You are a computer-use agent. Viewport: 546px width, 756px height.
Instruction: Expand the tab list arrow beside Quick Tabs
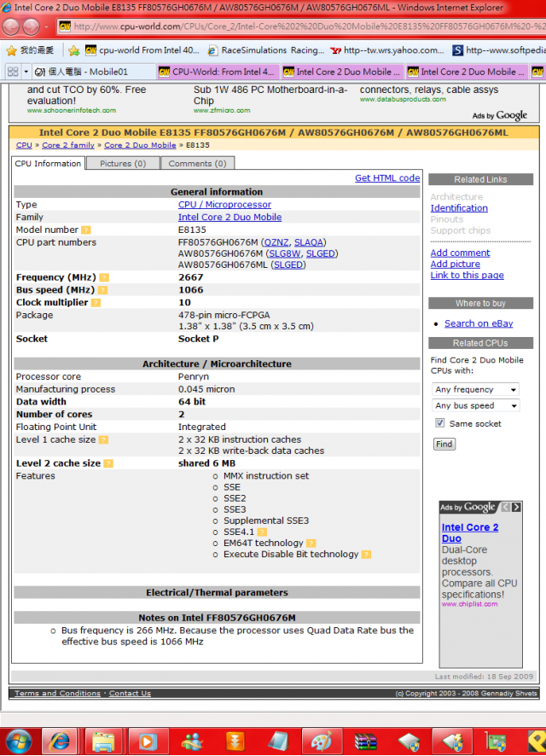pos(26,72)
